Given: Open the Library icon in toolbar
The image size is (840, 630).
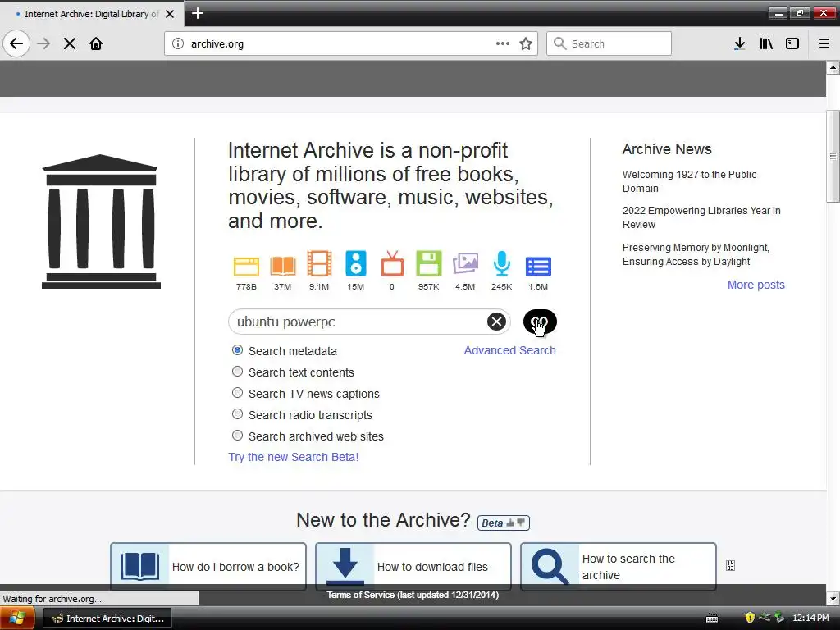Looking at the screenshot, I should [766, 43].
